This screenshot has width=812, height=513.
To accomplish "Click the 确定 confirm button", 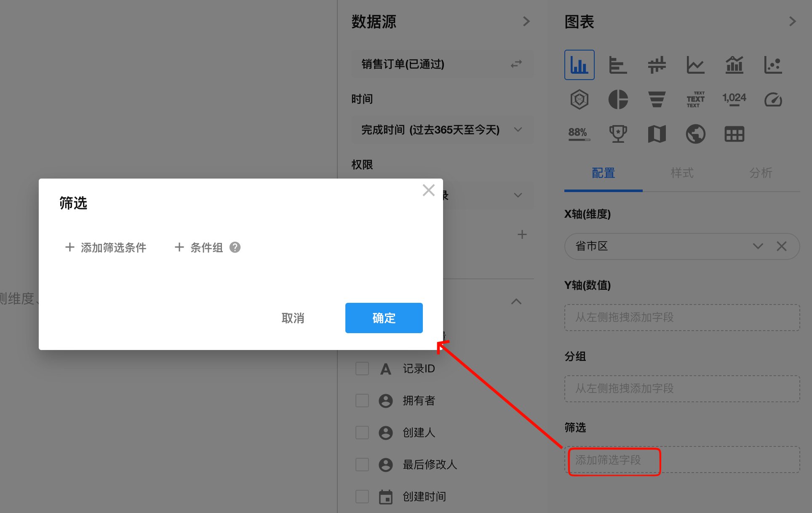I will (384, 318).
